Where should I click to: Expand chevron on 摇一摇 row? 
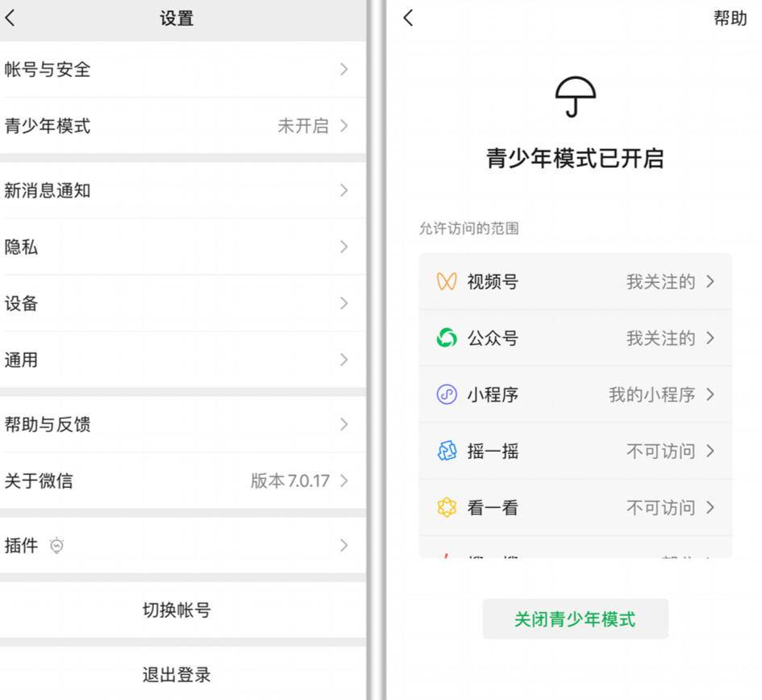pos(710,451)
